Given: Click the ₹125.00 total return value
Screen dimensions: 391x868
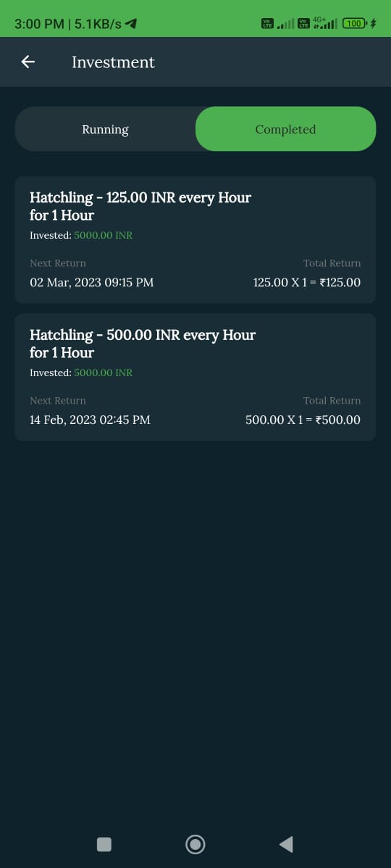Looking at the screenshot, I should point(338,282).
